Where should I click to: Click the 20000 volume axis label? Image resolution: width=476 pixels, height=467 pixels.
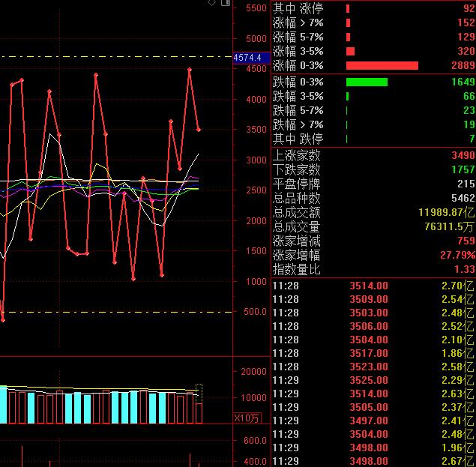coord(254,372)
